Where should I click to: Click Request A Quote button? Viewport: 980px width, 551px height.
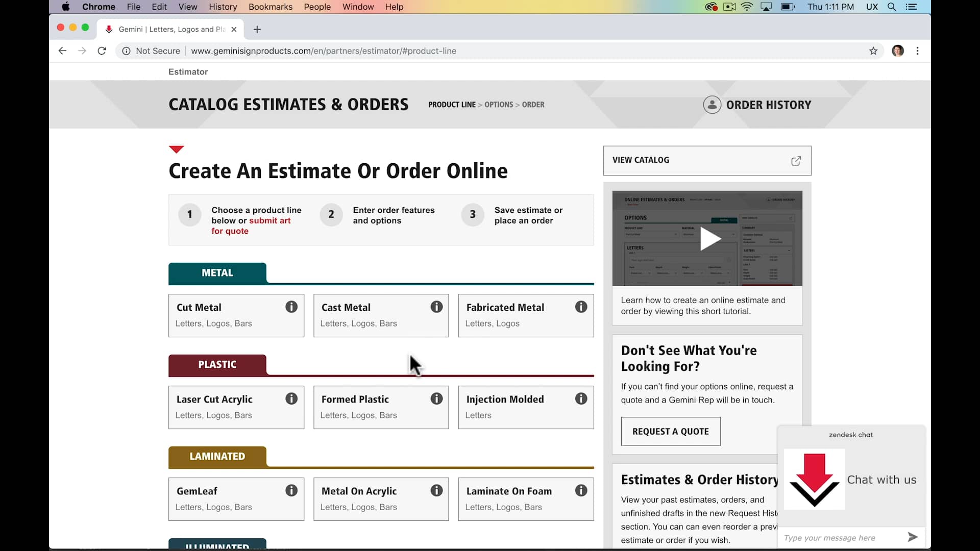[x=670, y=432]
